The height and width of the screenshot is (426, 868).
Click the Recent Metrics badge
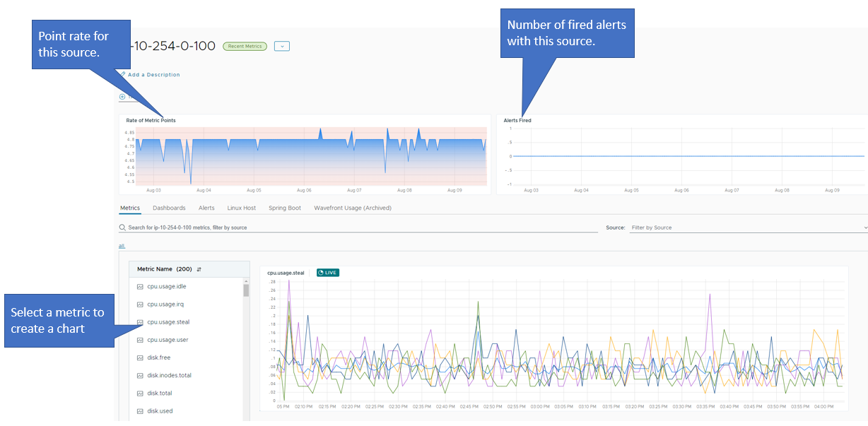pyautogui.click(x=245, y=46)
